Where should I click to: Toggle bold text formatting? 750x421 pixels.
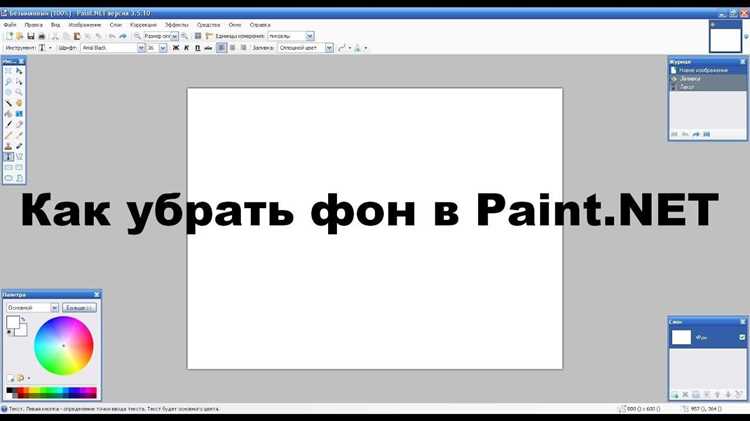point(176,48)
